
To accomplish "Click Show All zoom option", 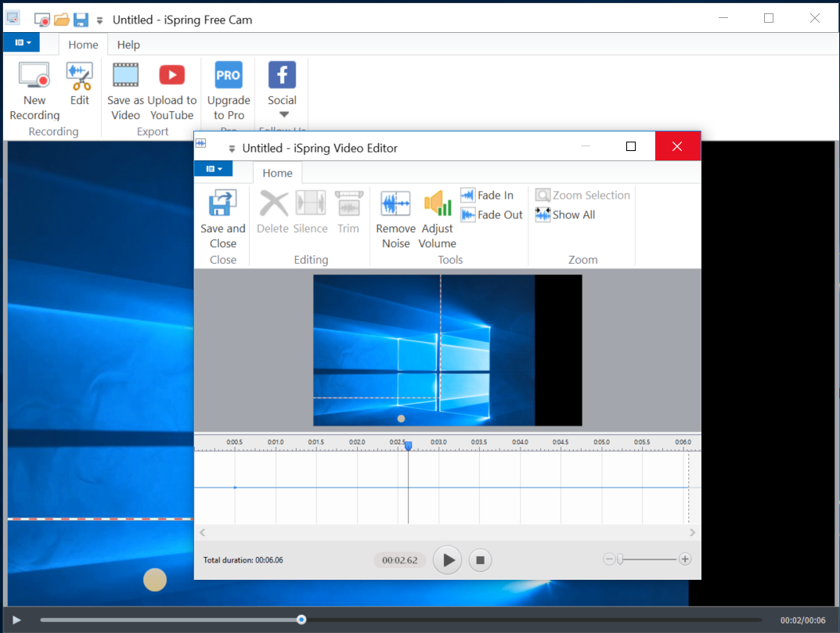I will pyautogui.click(x=565, y=215).
